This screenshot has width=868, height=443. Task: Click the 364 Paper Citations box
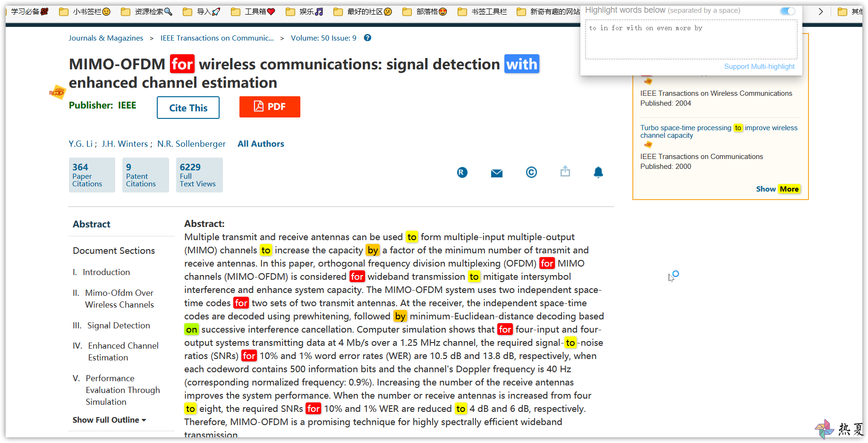(92, 175)
